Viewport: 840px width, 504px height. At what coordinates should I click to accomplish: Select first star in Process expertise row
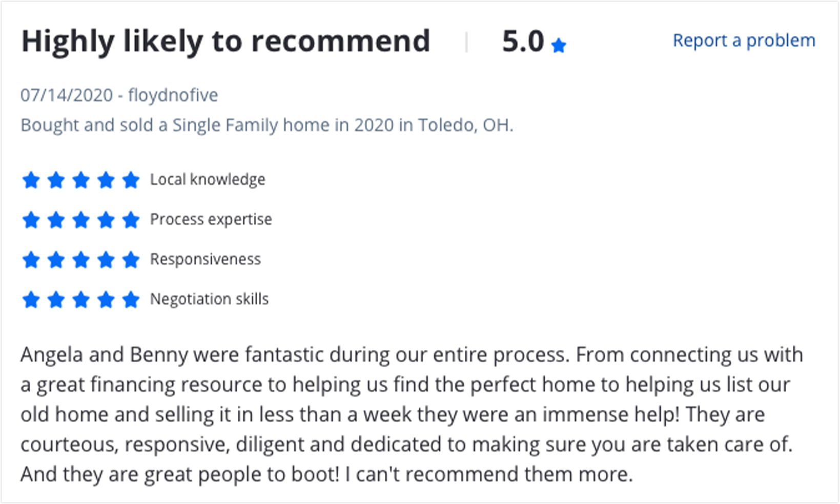[31, 220]
